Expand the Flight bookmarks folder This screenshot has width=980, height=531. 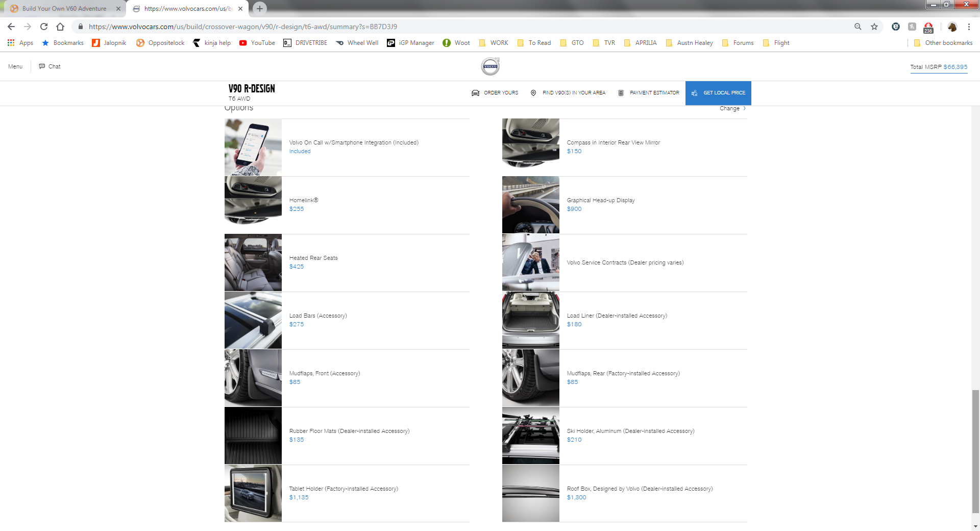click(776, 43)
